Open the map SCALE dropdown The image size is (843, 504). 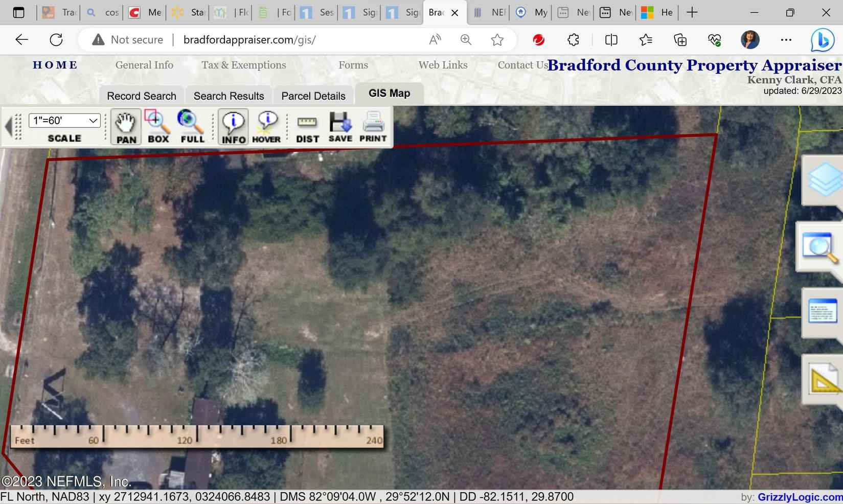[64, 121]
